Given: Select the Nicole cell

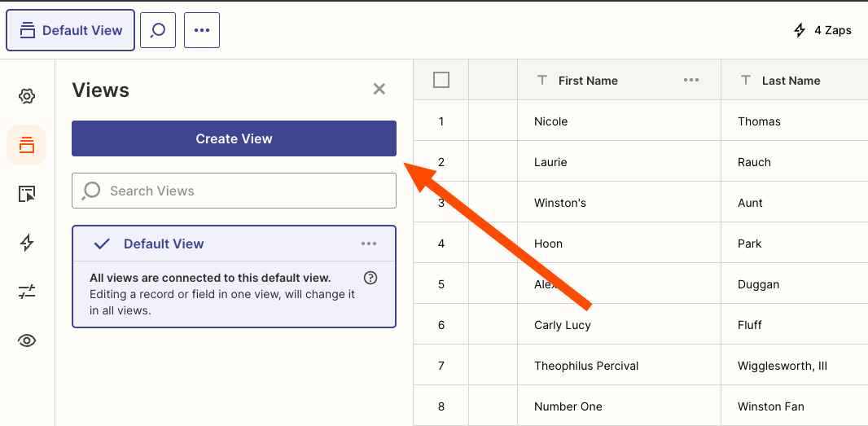Looking at the screenshot, I should pos(619,121).
